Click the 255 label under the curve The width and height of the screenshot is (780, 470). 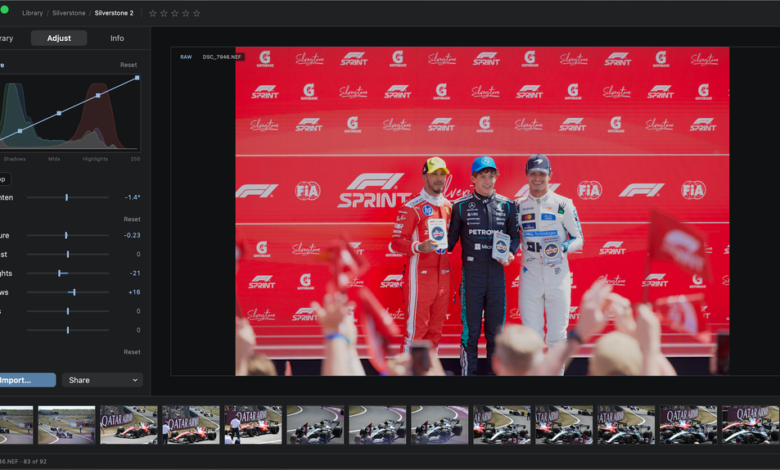135,159
